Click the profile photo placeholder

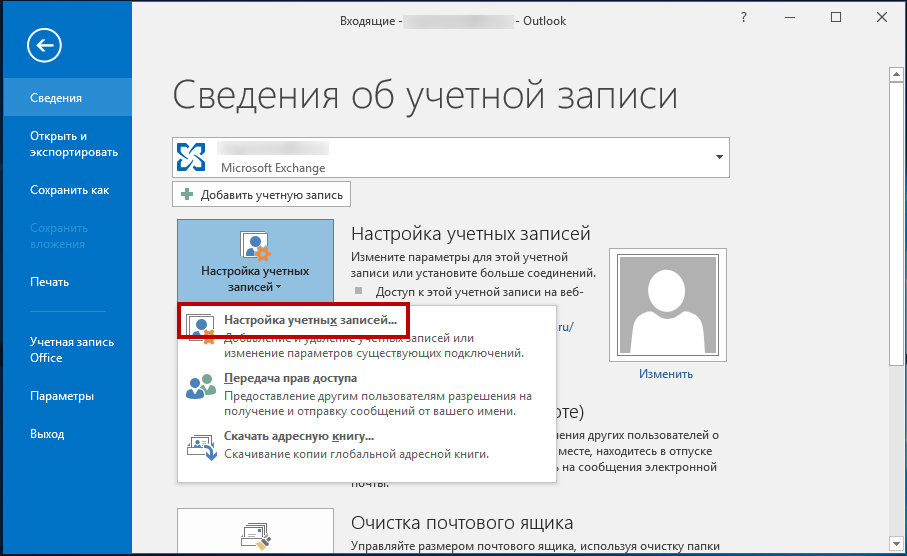[x=668, y=305]
